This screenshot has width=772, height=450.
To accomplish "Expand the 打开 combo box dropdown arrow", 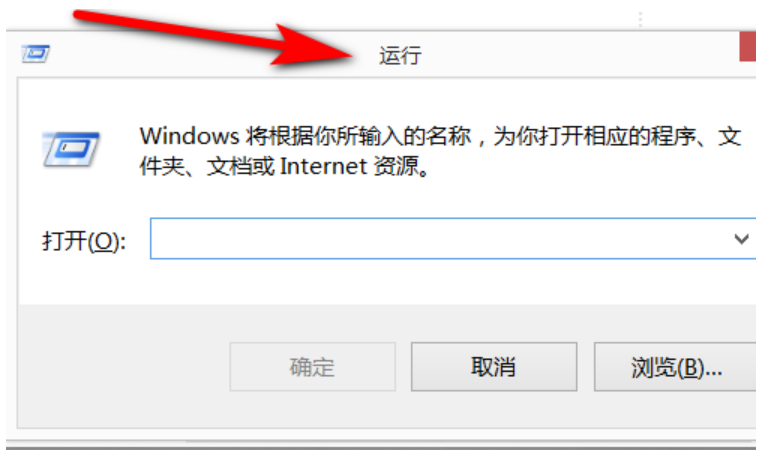I will click(741, 239).
